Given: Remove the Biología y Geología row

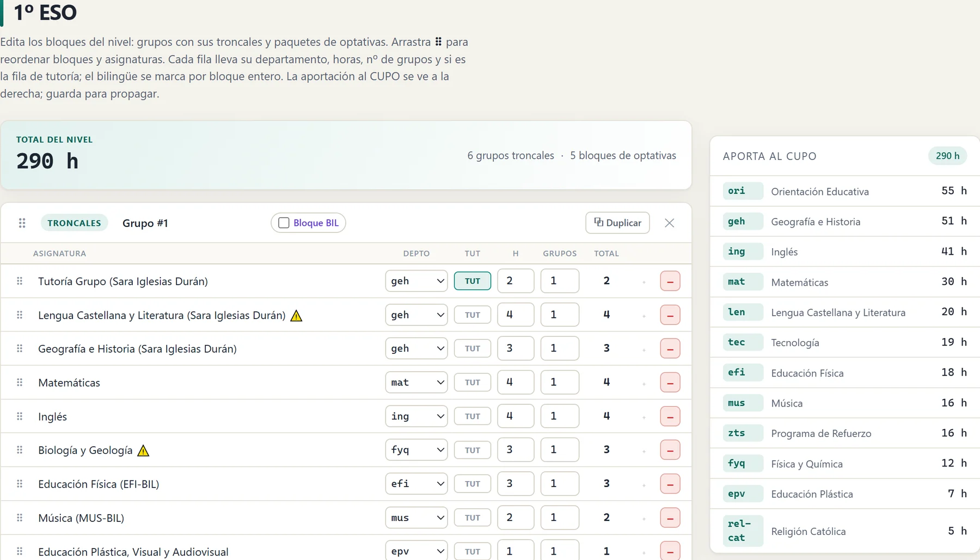Looking at the screenshot, I should (x=670, y=451).
